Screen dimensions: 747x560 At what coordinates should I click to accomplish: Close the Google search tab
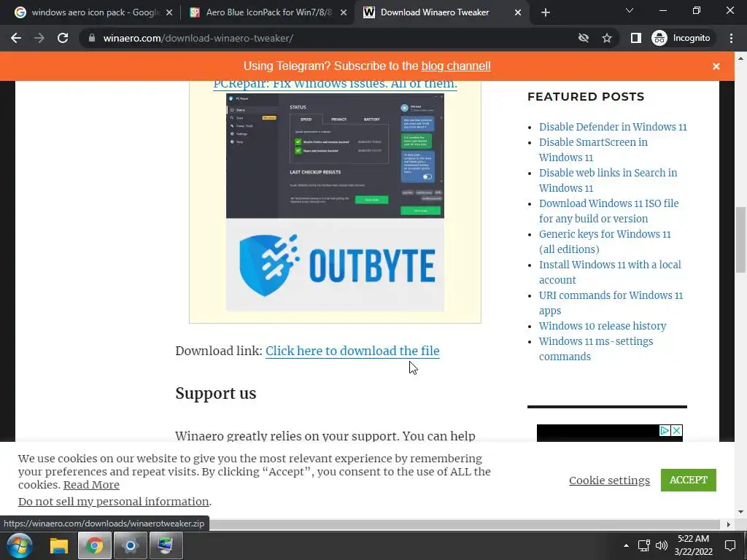pyautogui.click(x=169, y=13)
